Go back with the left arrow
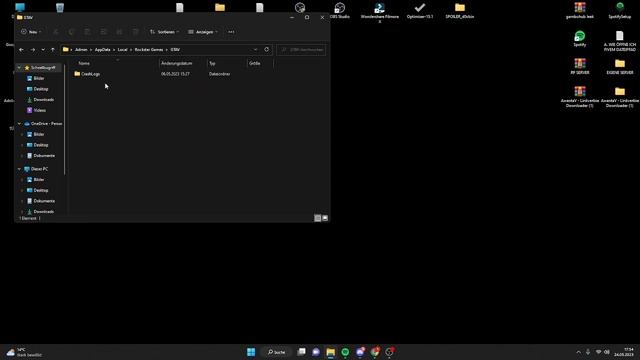The image size is (640, 360). (x=21, y=50)
